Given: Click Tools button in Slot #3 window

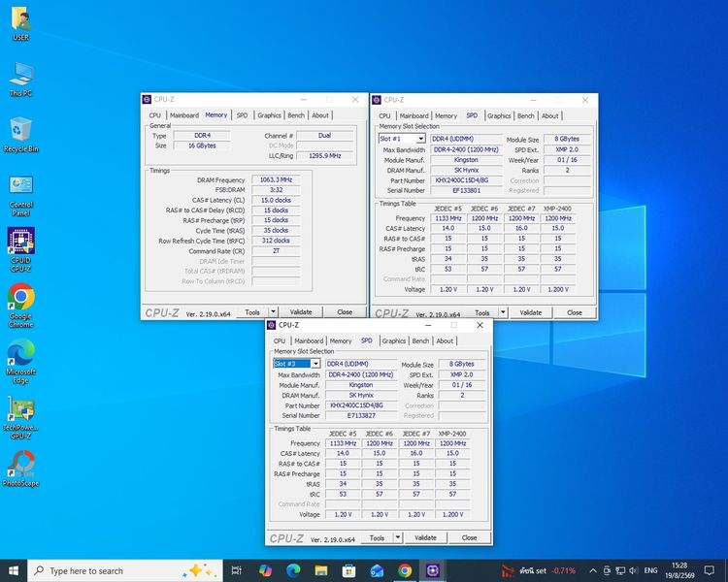Looking at the screenshot, I should pyautogui.click(x=377, y=537).
